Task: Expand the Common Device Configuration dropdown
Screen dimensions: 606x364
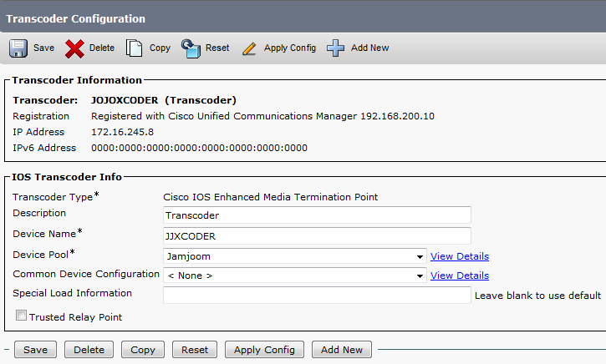Action: 295,276
